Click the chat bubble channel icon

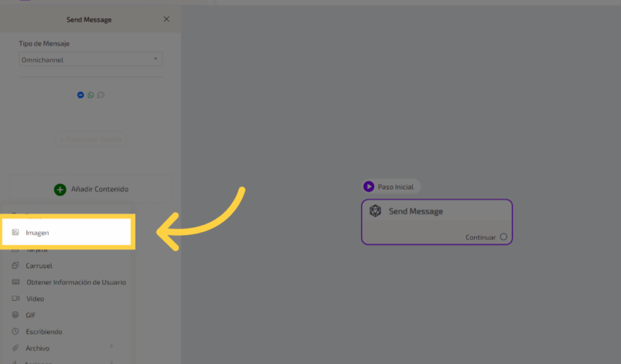101,95
